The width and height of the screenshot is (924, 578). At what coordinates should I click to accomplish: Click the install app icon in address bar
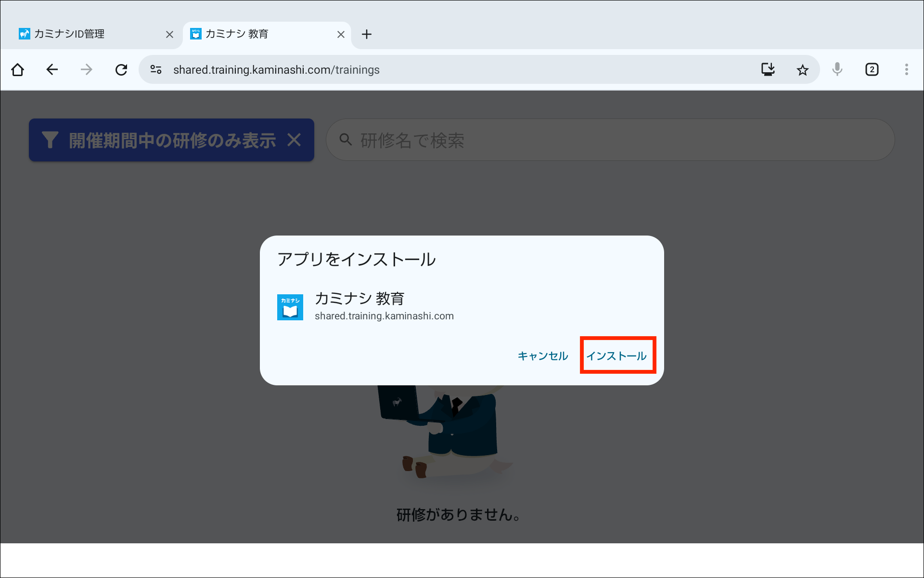coord(768,70)
